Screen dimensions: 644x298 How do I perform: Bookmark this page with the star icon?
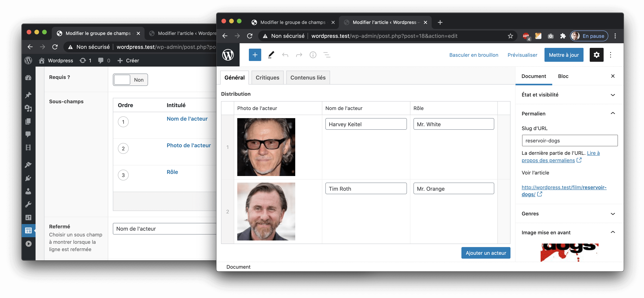coord(510,36)
